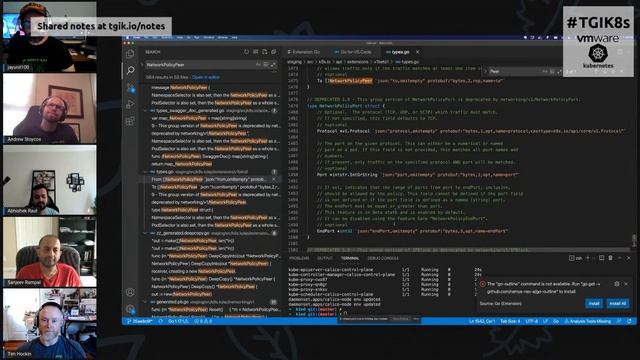
Task: Close the bottom terminal panel
Action: [x=629, y=258]
